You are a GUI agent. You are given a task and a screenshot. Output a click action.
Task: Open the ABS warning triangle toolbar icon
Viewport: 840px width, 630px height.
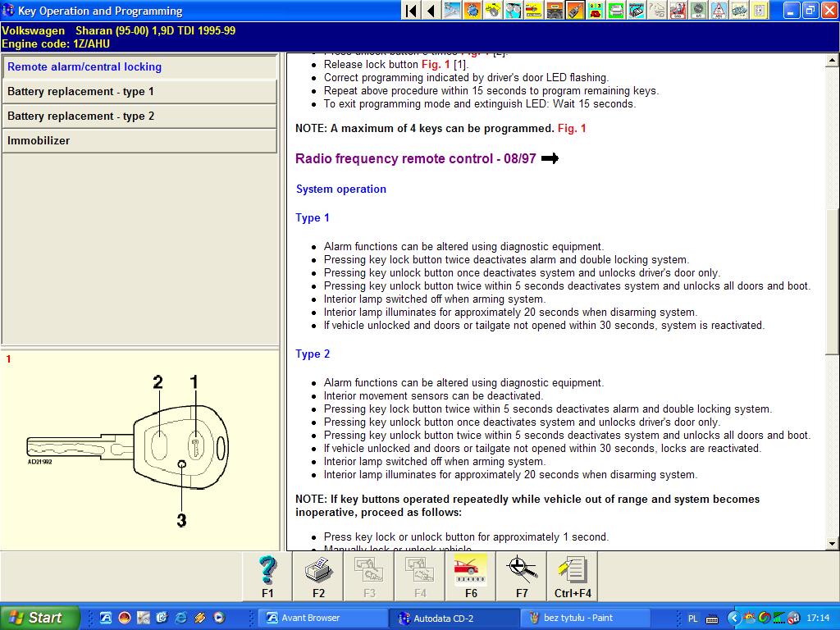pos(718,10)
